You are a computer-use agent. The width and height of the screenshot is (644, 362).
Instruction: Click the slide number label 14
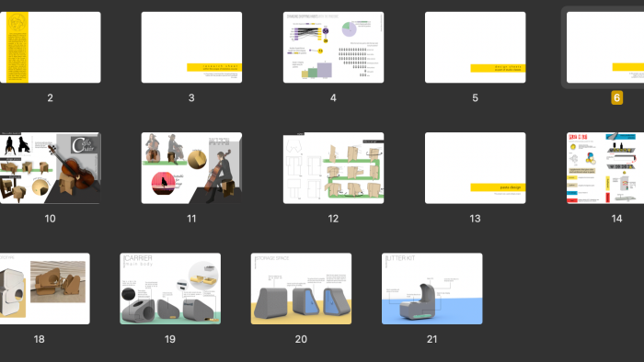coord(616,219)
